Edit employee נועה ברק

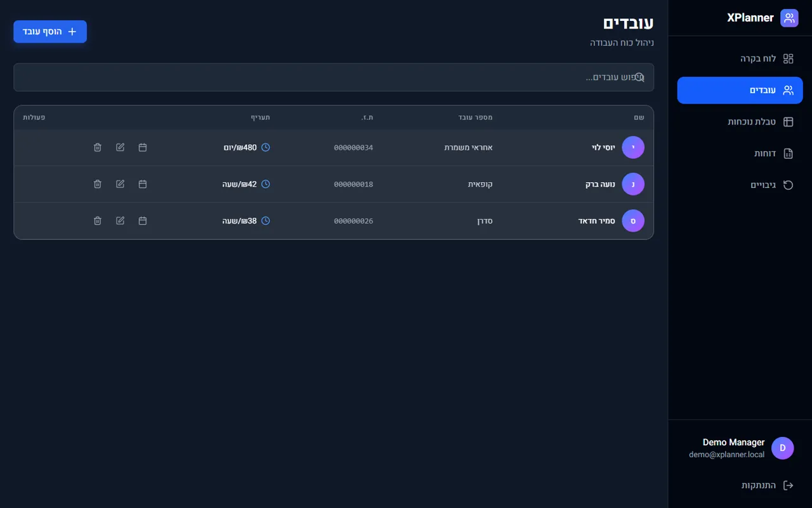point(121,184)
